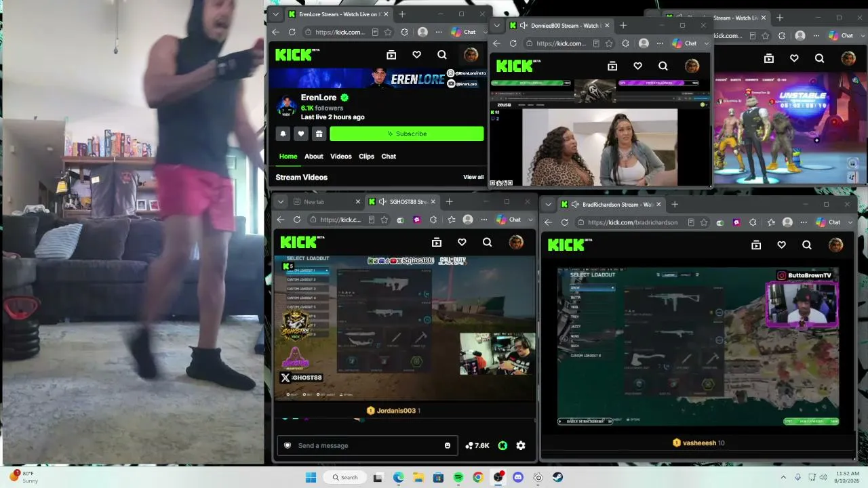The height and width of the screenshot is (488, 868).
Task: Open Kick search in the BradRichardson window
Action: pyautogui.click(x=806, y=245)
